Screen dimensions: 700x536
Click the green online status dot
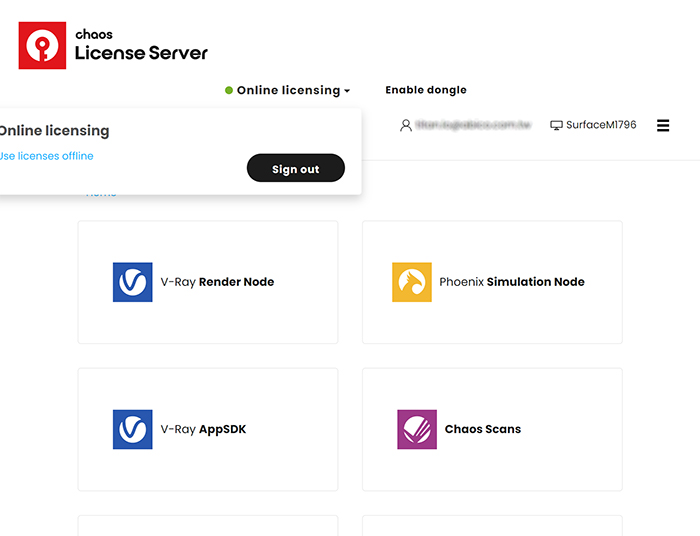[x=229, y=90]
